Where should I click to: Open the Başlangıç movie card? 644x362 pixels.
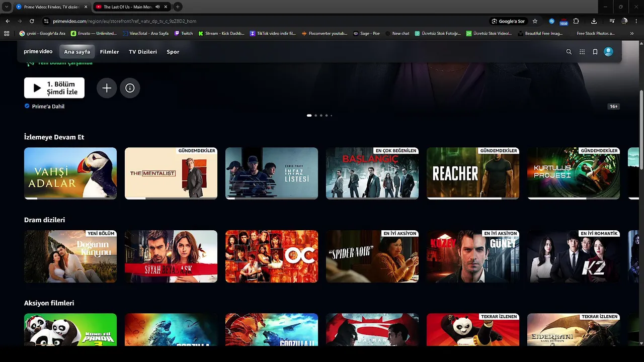tap(372, 173)
